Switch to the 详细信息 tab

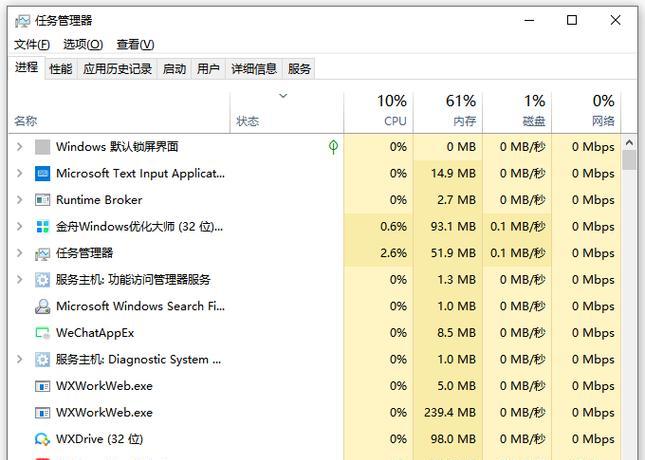click(x=254, y=69)
